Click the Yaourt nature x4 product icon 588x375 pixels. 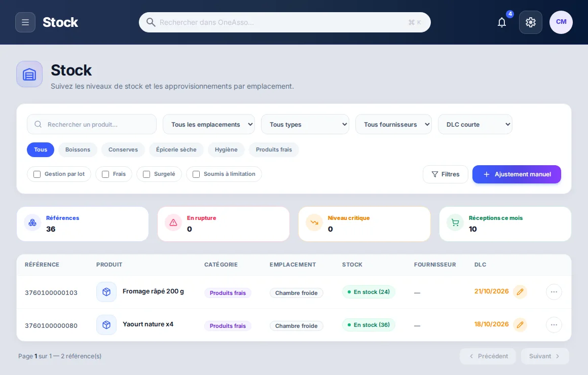106,325
